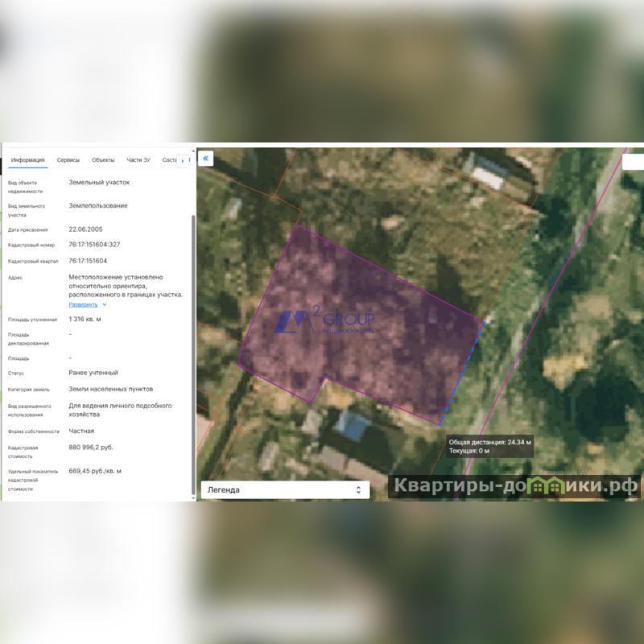644x644 pixels.
Task: Collapse the info panel with double-chevron icon
Action: [205, 159]
